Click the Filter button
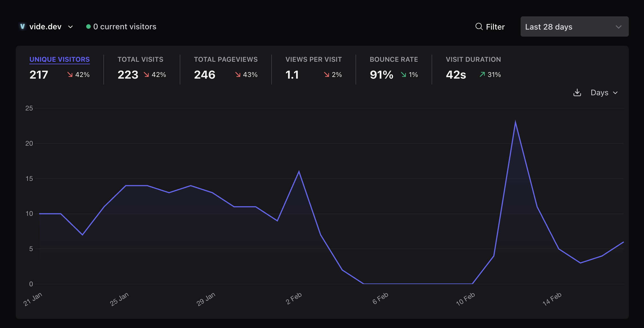644x328 pixels. pos(495,26)
